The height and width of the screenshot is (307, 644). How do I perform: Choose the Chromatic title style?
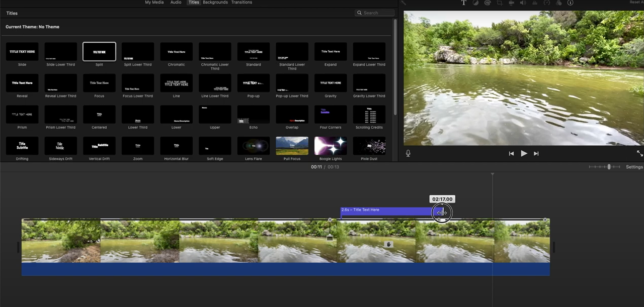click(177, 52)
